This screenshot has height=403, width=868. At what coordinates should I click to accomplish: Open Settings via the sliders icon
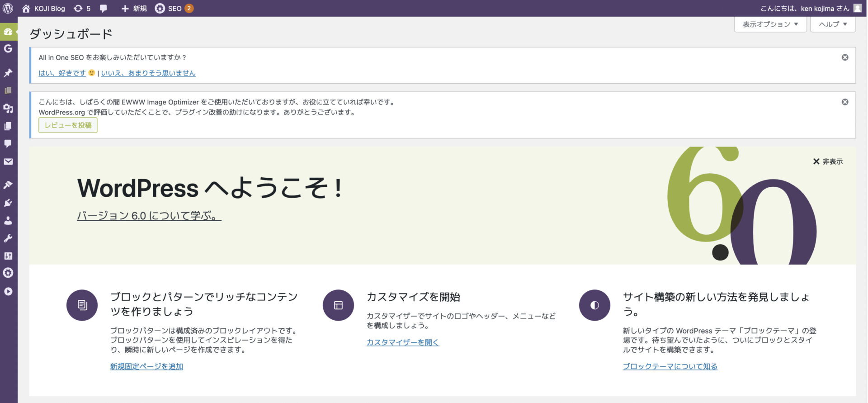coord(8,256)
